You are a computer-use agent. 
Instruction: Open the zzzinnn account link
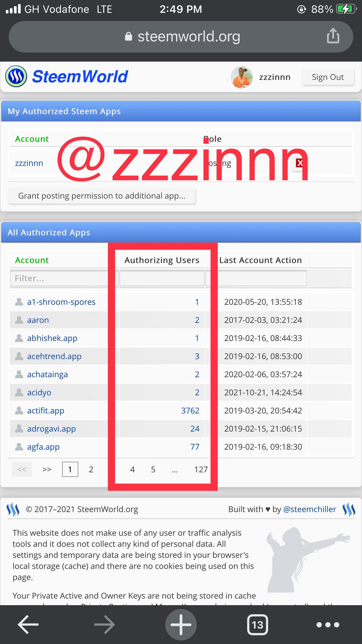click(29, 163)
